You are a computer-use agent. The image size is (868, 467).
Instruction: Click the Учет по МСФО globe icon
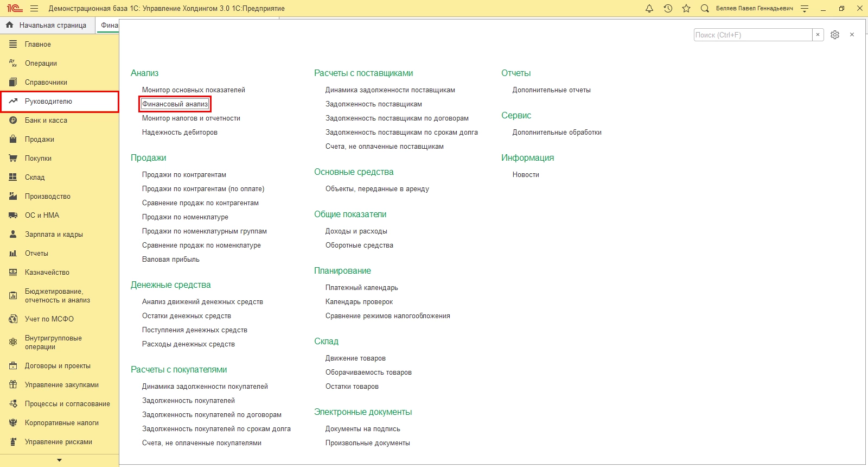pyautogui.click(x=13, y=319)
